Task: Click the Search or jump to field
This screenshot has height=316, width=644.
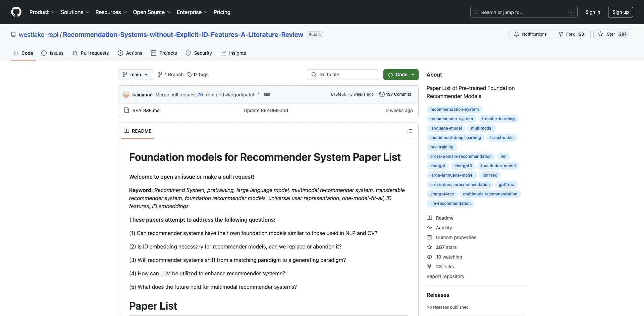Action: [524, 12]
